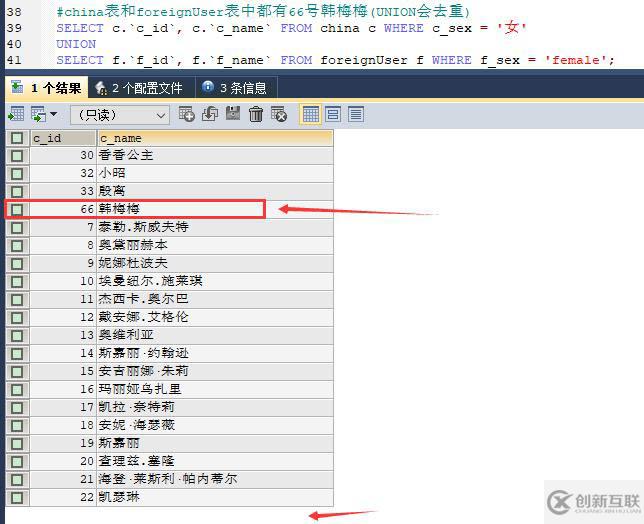Check the row checkbox for 戴安娜.艾格伦

tap(17, 318)
